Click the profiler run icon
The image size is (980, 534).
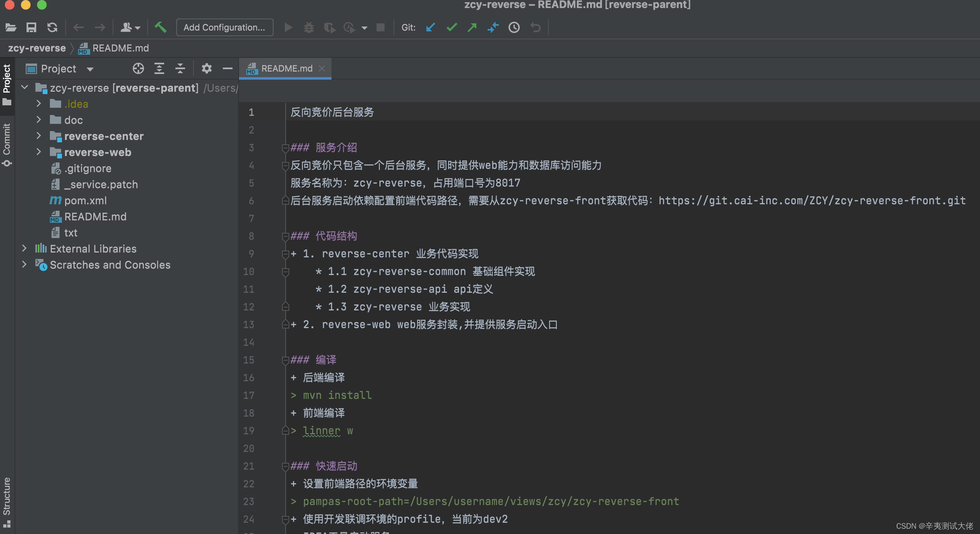(349, 27)
